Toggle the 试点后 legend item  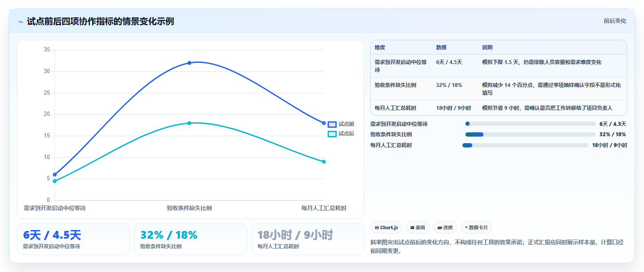coord(341,134)
